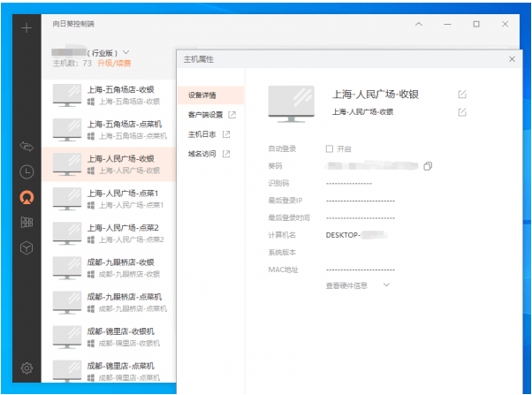Image resolution: width=532 pixels, height=395 pixels.
Task: Edit the host description with lower pencil icon
Action: tap(462, 112)
